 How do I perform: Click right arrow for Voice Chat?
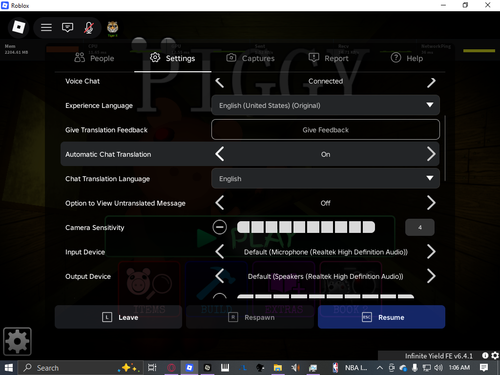(431, 82)
